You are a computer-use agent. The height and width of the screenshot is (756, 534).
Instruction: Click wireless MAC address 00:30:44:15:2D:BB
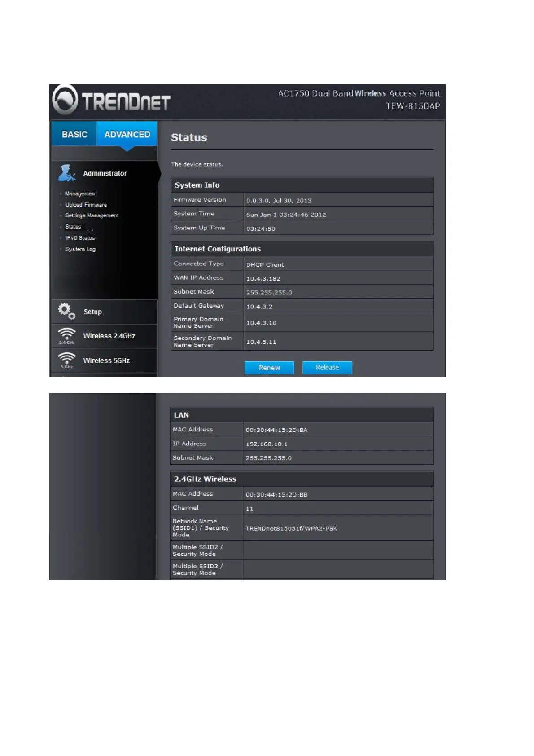(276, 495)
